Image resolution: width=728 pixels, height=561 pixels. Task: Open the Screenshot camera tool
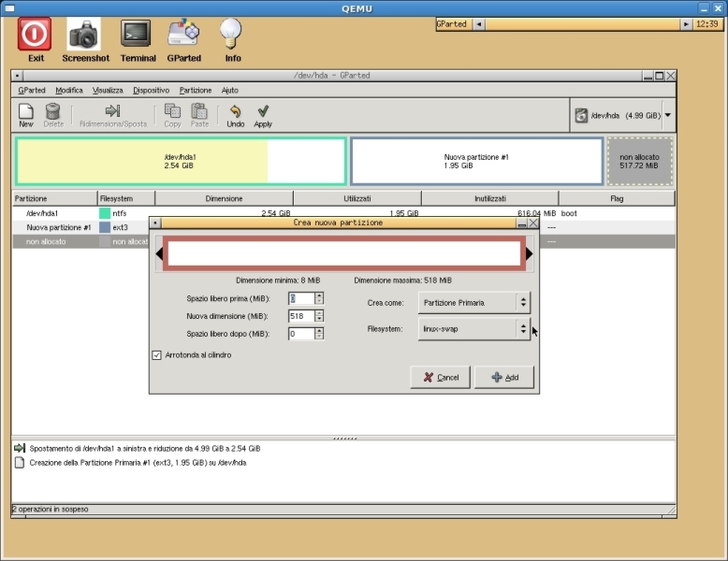pyautogui.click(x=83, y=34)
